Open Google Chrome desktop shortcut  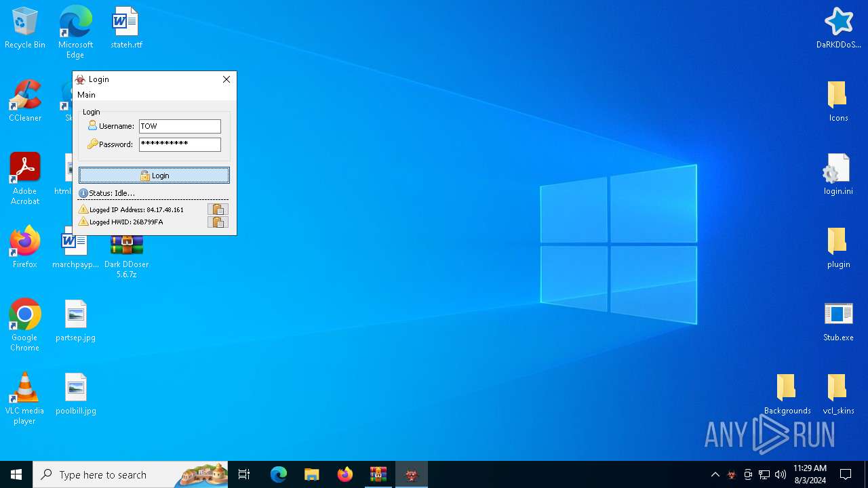25,325
